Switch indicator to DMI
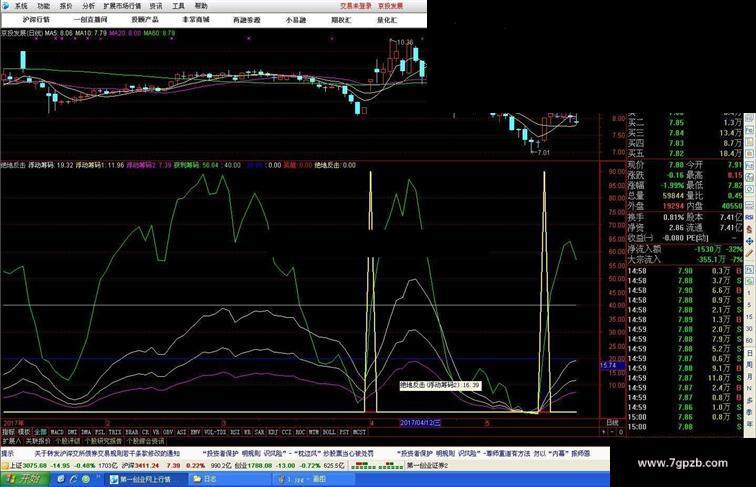 click(x=72, y=432)
